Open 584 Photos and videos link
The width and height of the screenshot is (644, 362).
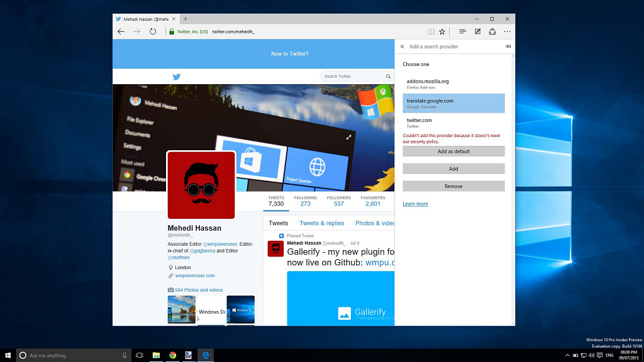[199, 290]
